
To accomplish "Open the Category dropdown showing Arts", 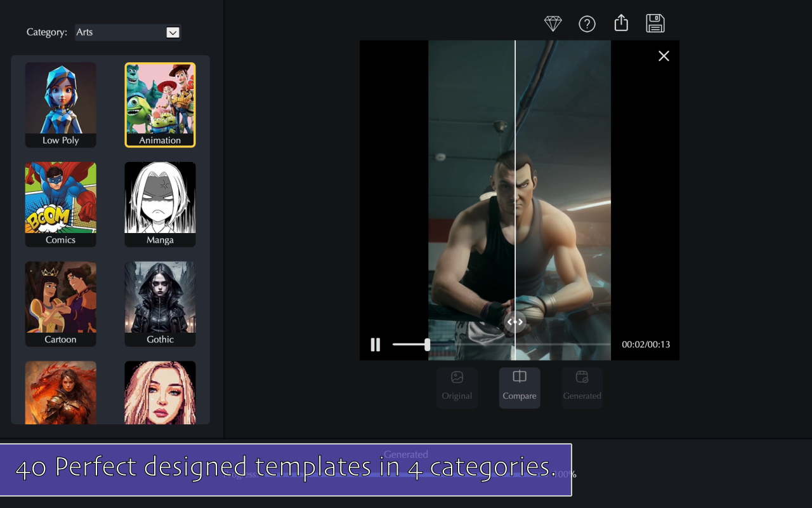I will [128, 32].
